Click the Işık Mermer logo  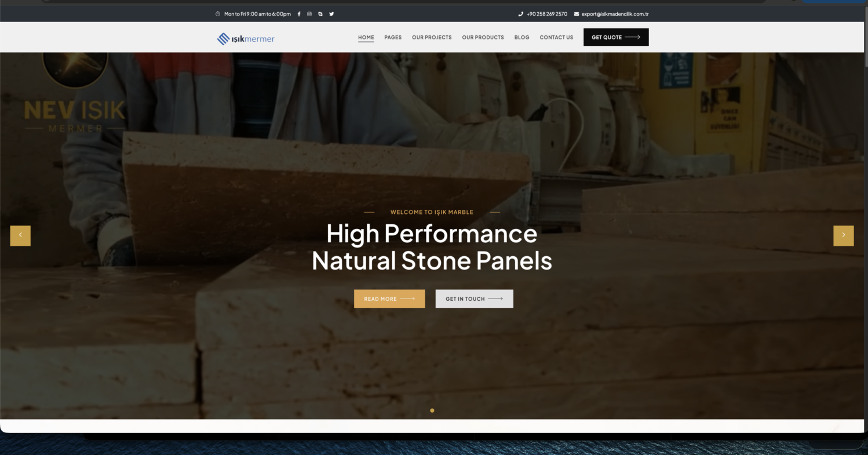(x=246, y=39)
